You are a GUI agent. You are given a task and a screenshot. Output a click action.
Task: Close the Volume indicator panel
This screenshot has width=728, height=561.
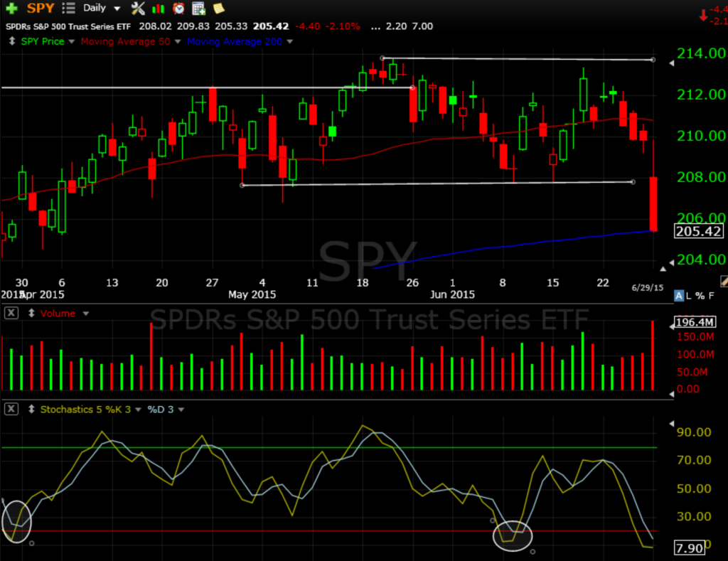[11, 313]
